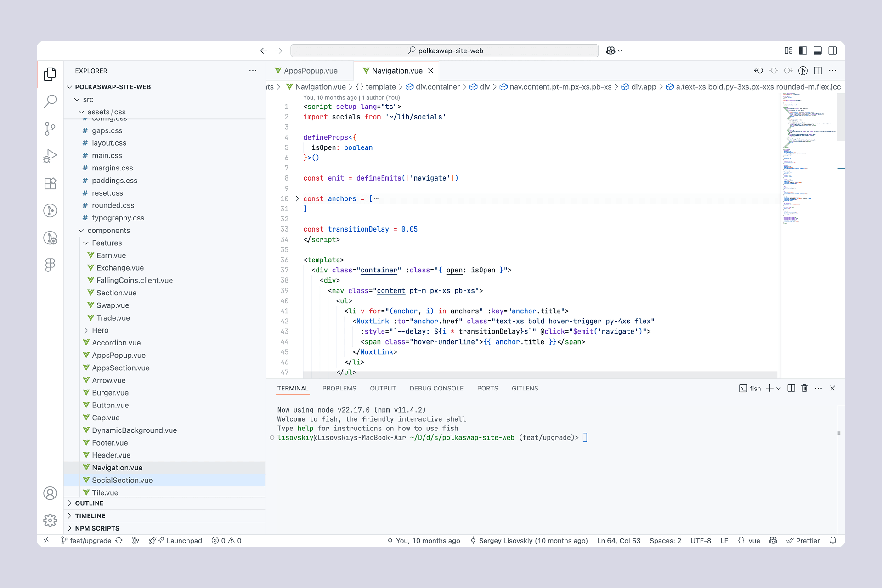The width and height of the screenshot is (882, 588).
Task: Open the Explorer view in activity bar
Action: (50, 74)
